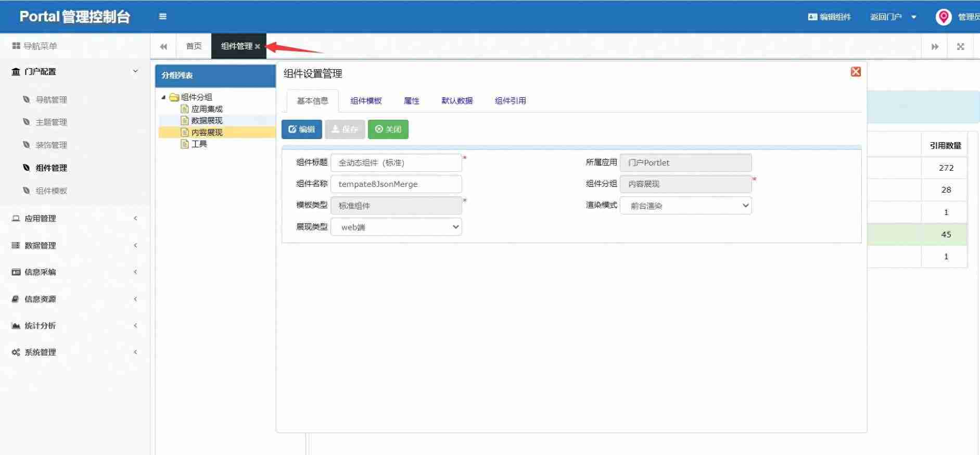
Task: Select 内容展现 in group tree
Action: point(207,132)
